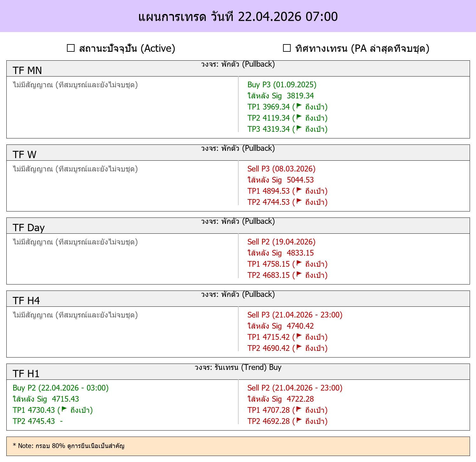
Task: Click red flag icon beside TP2 4683.15
Action: (x=299, y=274)
